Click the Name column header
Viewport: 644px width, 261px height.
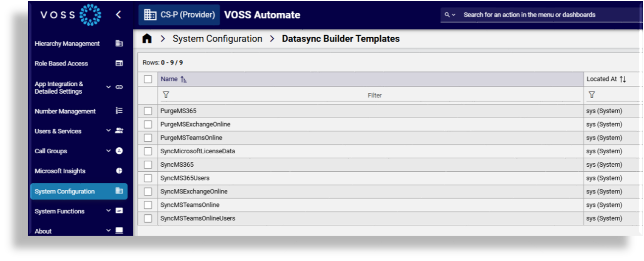[371, 79]
